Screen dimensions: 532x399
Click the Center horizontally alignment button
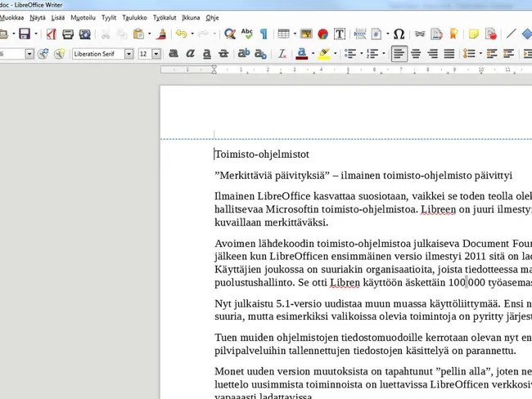tap(416, 54)
